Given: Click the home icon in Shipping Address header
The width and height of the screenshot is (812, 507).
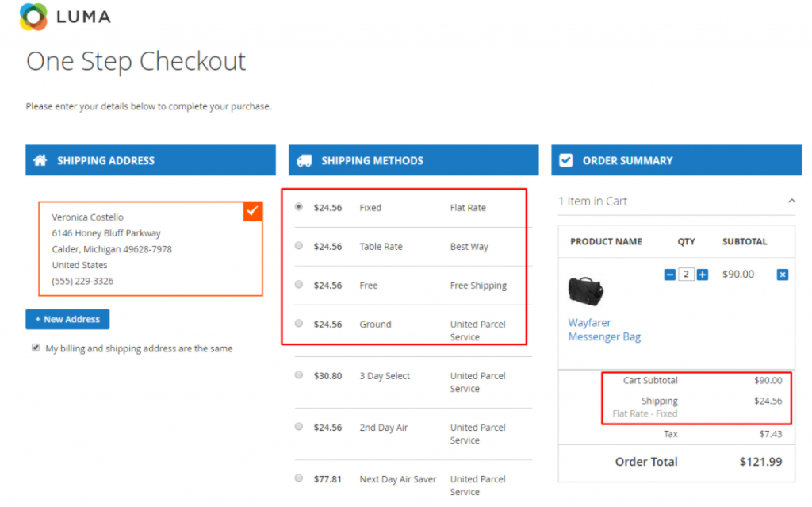Looking at the screenshot, I should tap(40, 160).
